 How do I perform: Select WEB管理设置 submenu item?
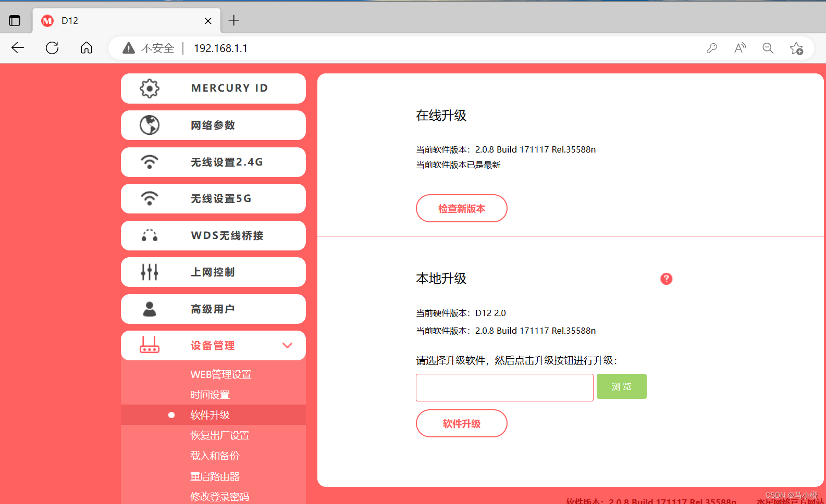coord(221,374)
